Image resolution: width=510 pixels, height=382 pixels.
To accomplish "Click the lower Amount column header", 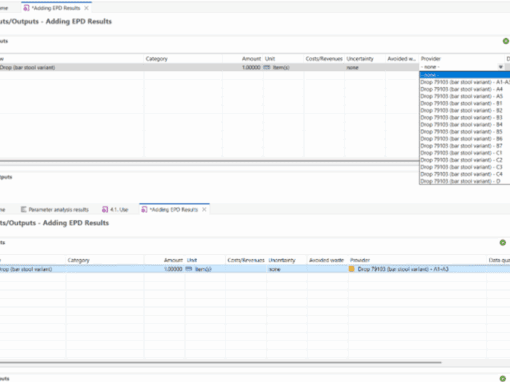I will pos(164,260).
